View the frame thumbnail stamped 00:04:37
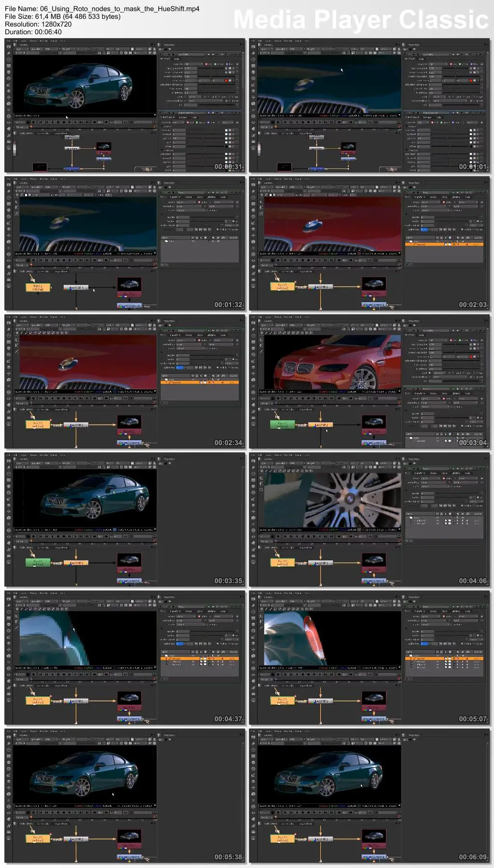The width and height of the screenshot is (494, 868). pyautogui.click(x=125, y=658)
